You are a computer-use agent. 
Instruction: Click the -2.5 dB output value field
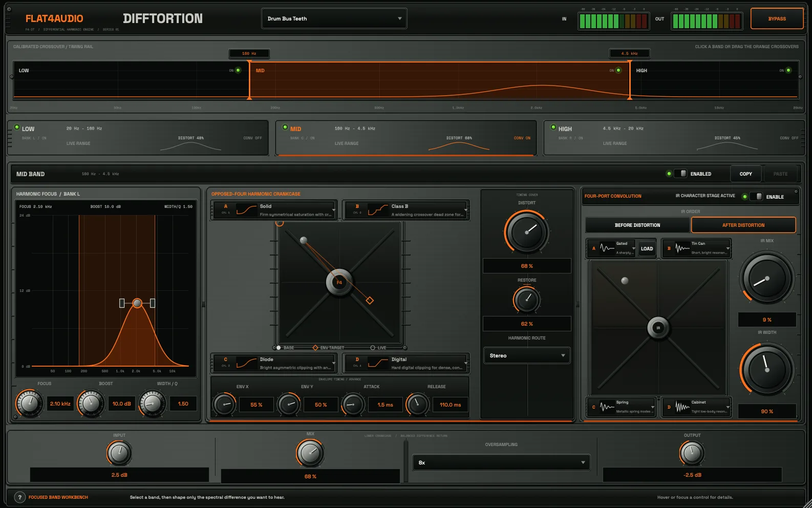[x=692, y=475]
